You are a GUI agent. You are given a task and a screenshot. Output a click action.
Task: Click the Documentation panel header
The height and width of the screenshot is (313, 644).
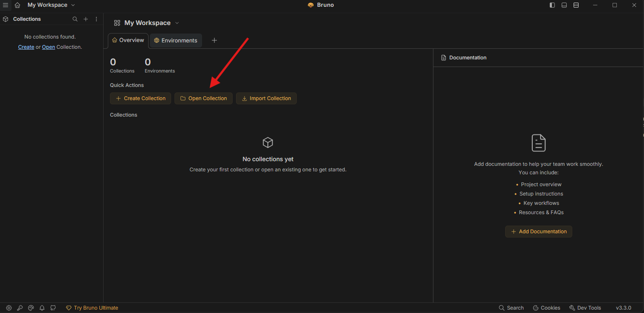(x=464, y=58)
